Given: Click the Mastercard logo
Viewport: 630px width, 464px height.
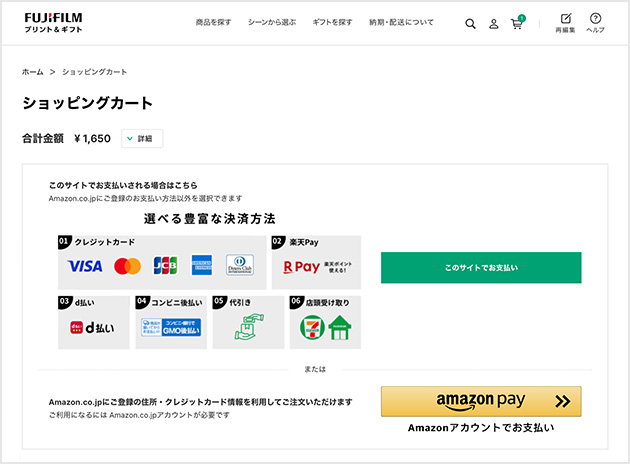Looking at the screenshot, I should click(x=127, y=266).
